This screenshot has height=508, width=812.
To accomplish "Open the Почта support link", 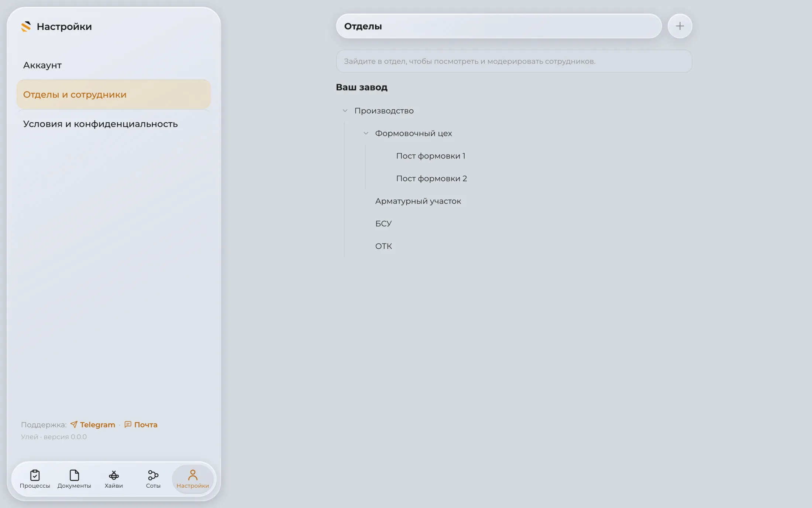I will click(x=141, y=425).
